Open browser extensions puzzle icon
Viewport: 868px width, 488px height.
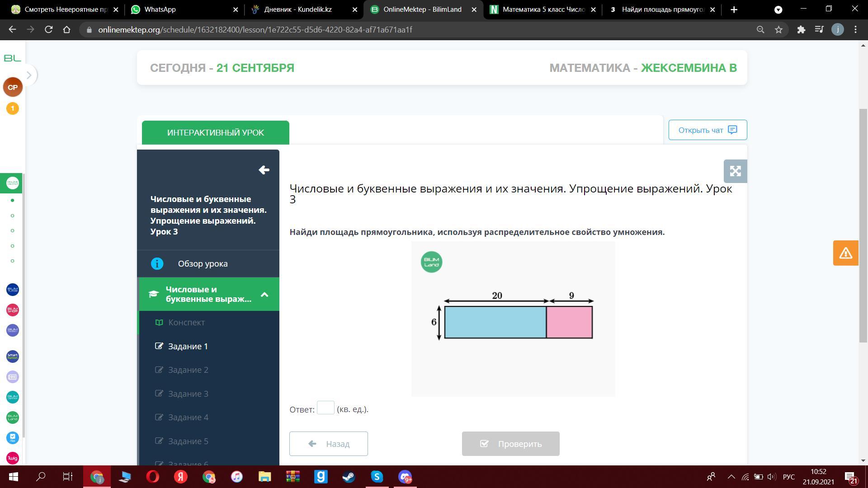tap(801, 30)
